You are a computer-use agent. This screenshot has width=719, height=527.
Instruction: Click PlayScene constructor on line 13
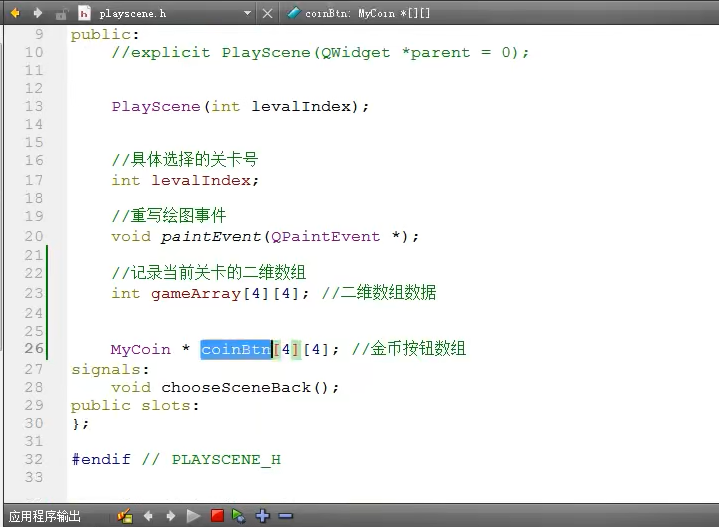tap(156, 106)
